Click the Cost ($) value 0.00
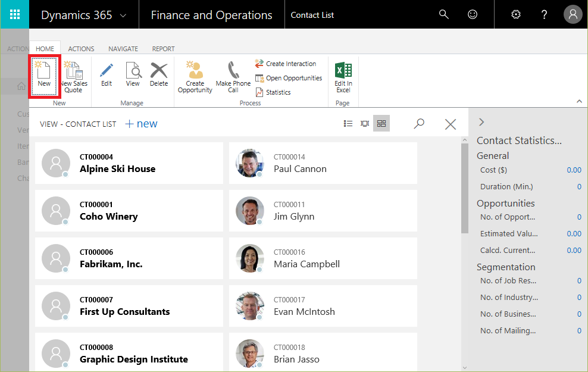Screen dimensions: 588x372 coord(574,170)
